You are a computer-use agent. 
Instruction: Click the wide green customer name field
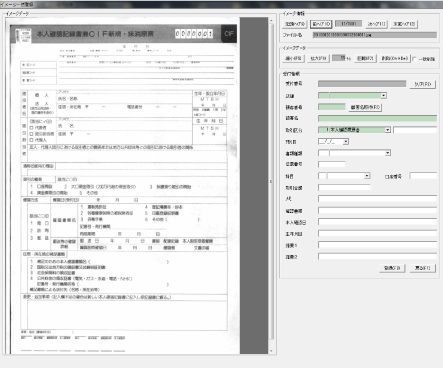(x=377, y=118)
